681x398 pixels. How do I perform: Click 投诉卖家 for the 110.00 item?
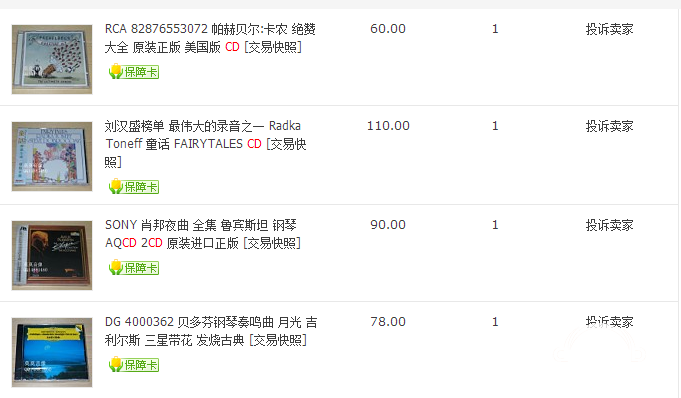click(x=609, y=126)
